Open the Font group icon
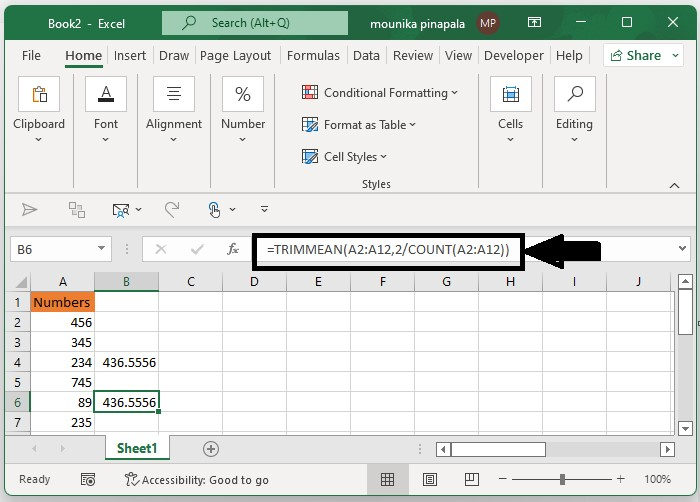This screenshot has height=502, width=700. tap(106, 94)
